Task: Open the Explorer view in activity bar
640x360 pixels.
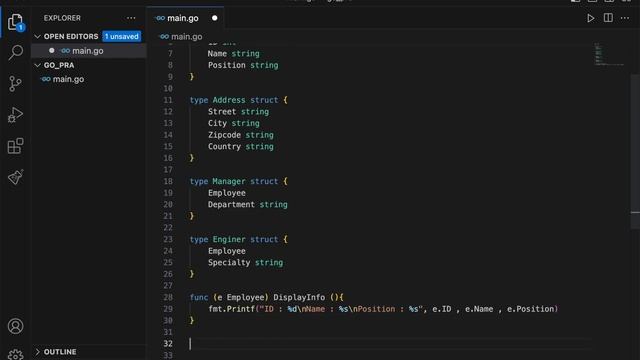Action: pyautogui.click(x=15, y=22)
